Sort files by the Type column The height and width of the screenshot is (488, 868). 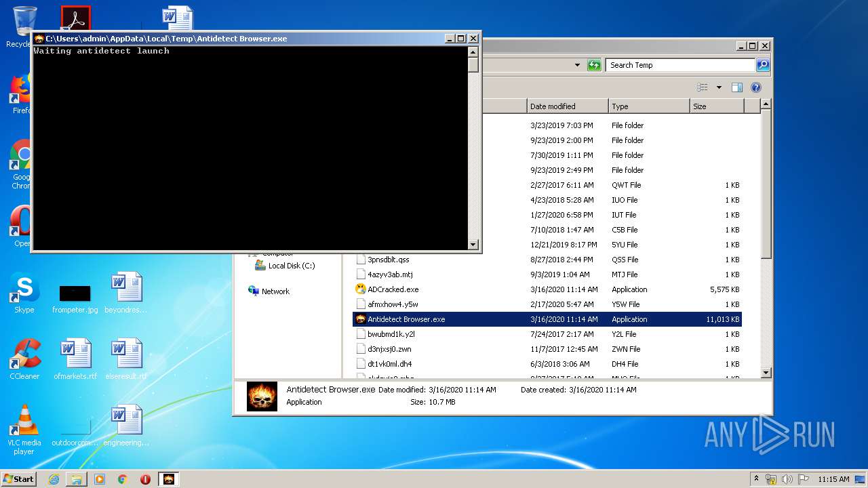point(649,106)
